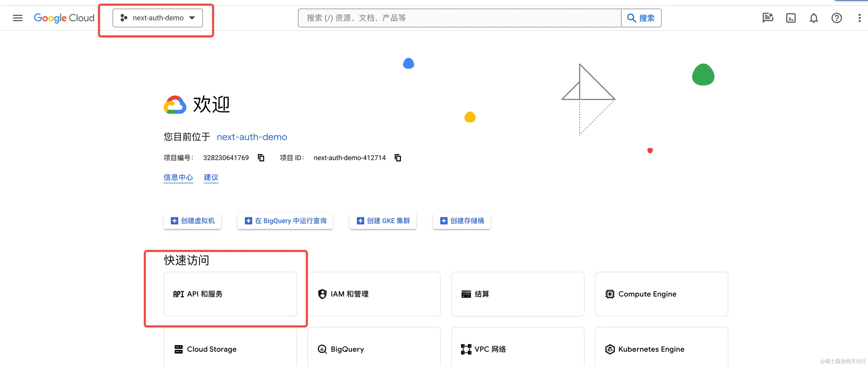
Task: Switch to the 信息中心 tab link
Action: click(x=178, y=177)
